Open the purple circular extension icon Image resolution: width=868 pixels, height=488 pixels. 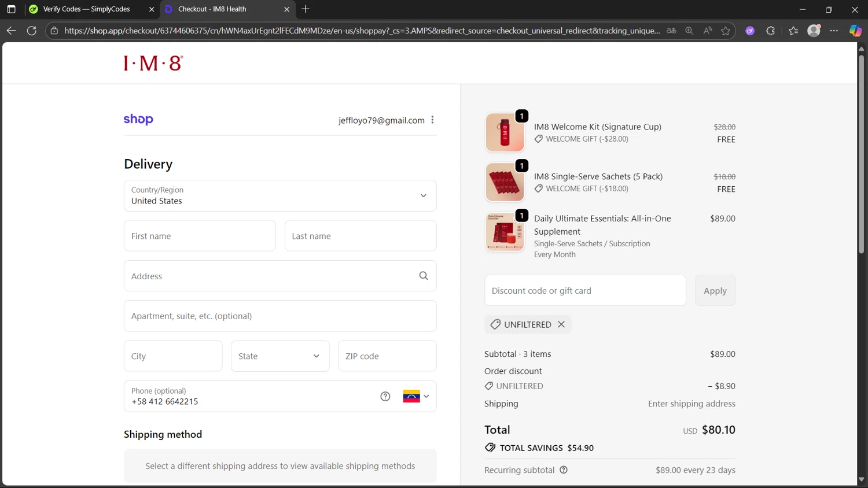(x=750, y=31)
